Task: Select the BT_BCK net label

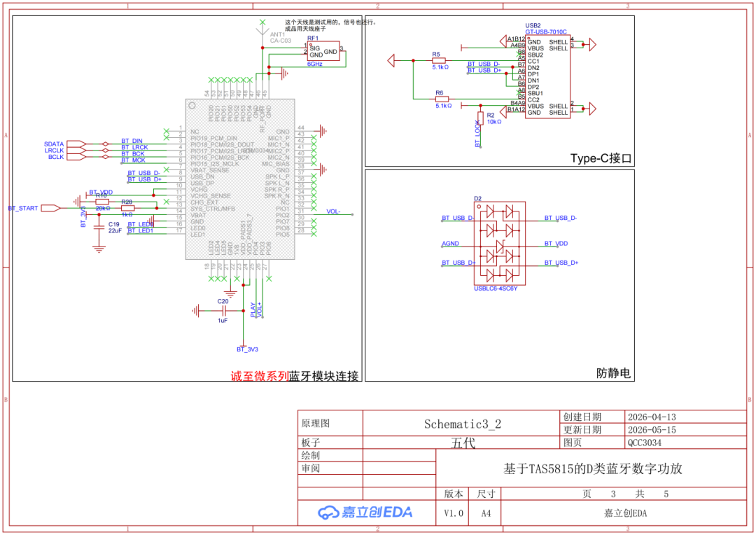Action: point(132,154)
